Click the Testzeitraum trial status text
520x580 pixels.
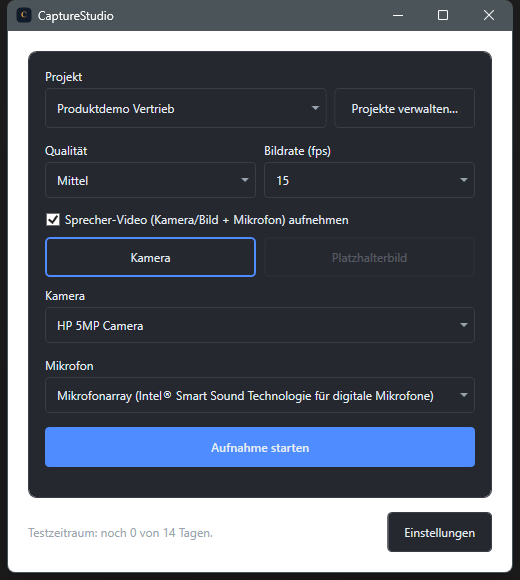121,533
